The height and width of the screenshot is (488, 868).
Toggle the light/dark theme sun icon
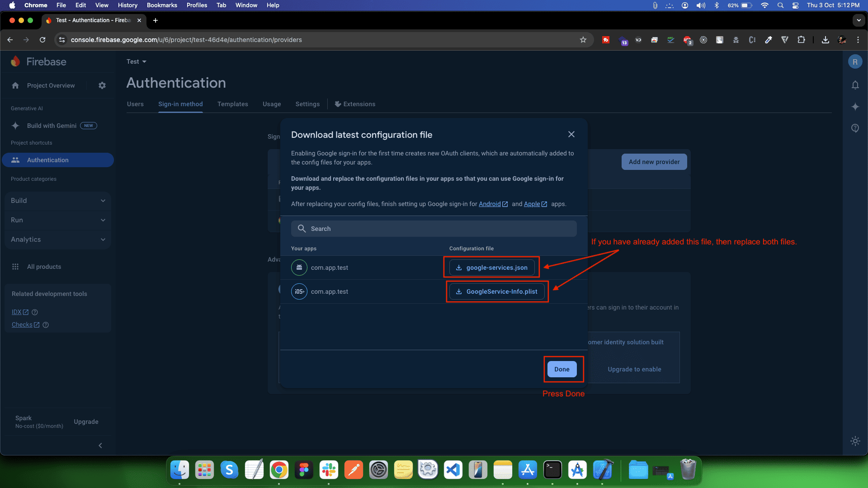pyautogui.click(x=855, y=441)
